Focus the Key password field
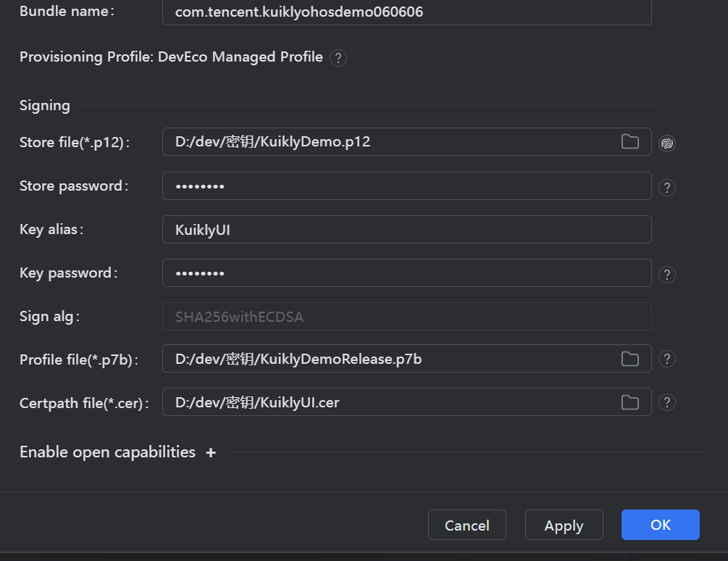Viewport: 728px width, 561px height. 406,273
